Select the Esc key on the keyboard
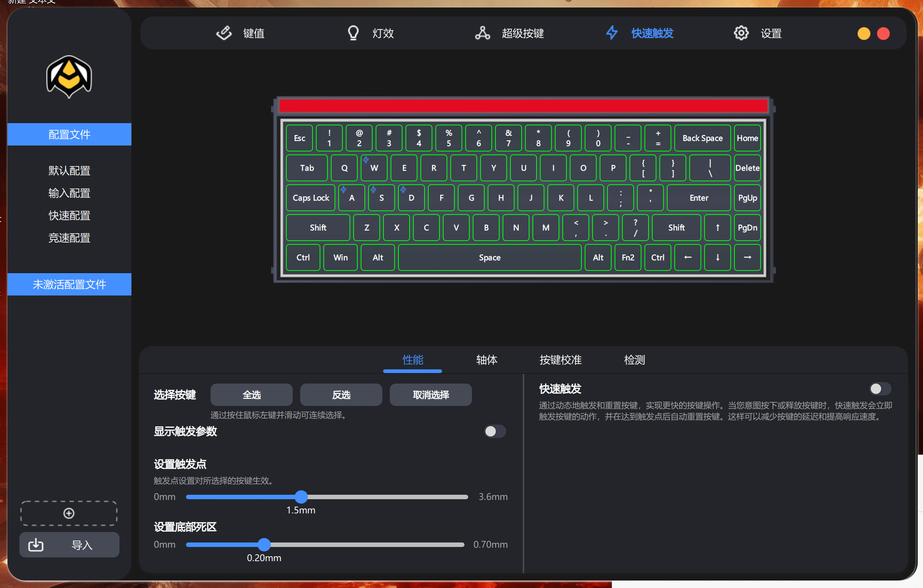This screenshot has width=923, height=588. tap(299, 138)
